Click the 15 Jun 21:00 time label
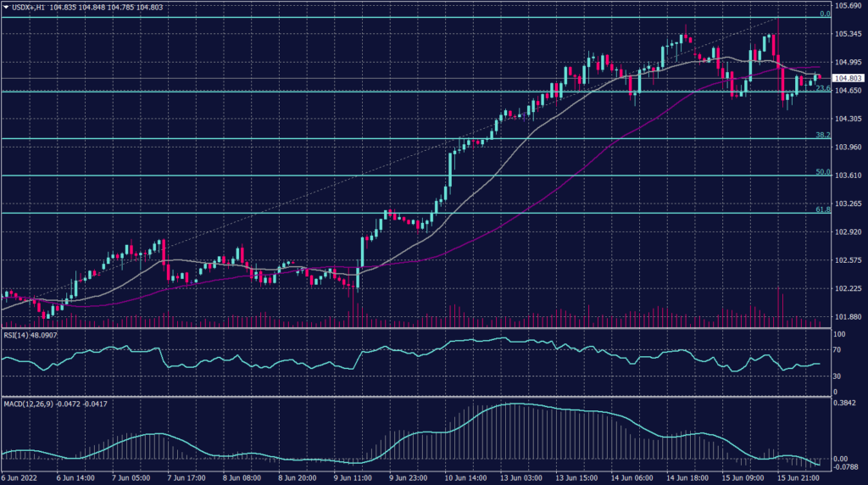 (x=797, y=478)
